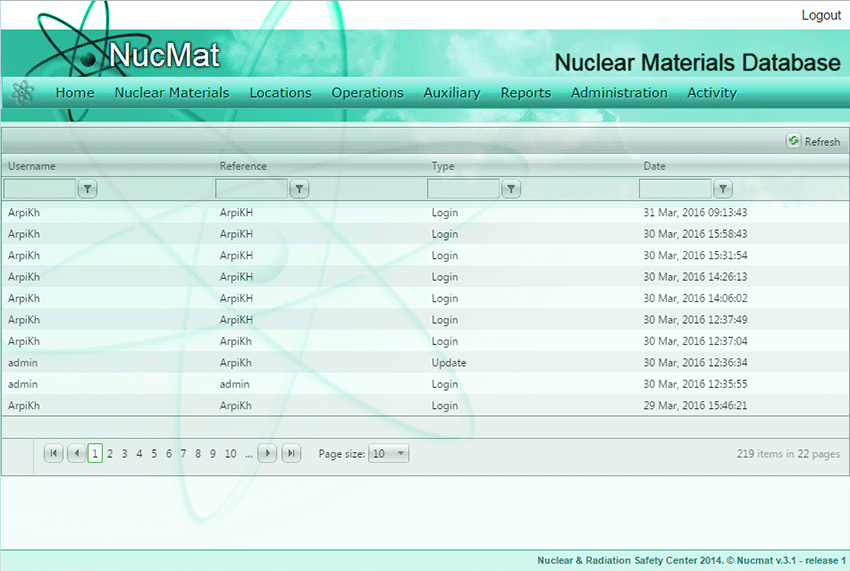Click the Username filter text box

coord(40,189)
